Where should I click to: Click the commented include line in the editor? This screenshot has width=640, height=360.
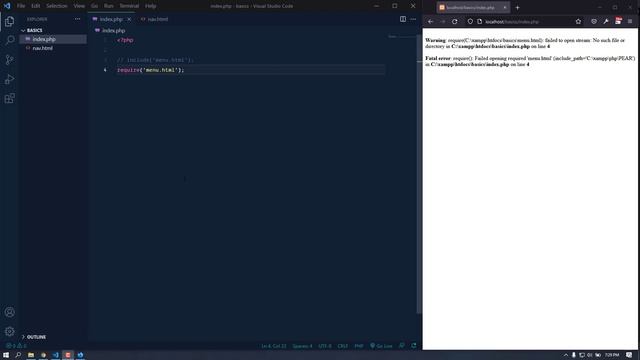(155, 60)
